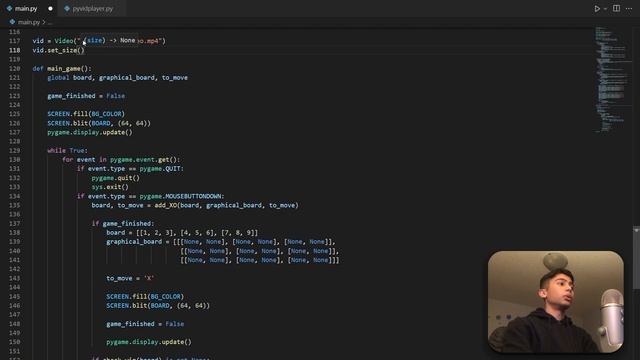Open the run options dropdown arrow
Image resolution: width=640 pixels, height=360 pixels.
click(605, 9)
